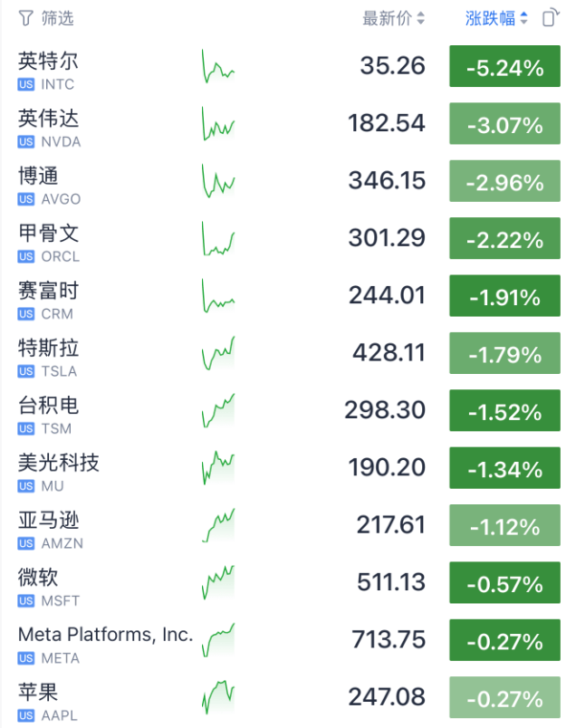Click the US market tag beside MU
This screenshot has width=576, height=728.
tap(26, 486)
